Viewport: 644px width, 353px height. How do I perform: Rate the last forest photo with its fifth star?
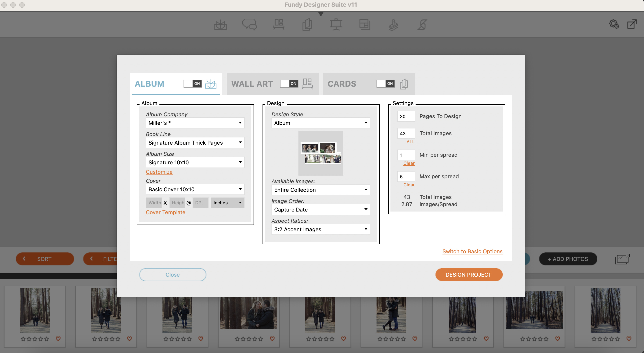click(617, 339)
